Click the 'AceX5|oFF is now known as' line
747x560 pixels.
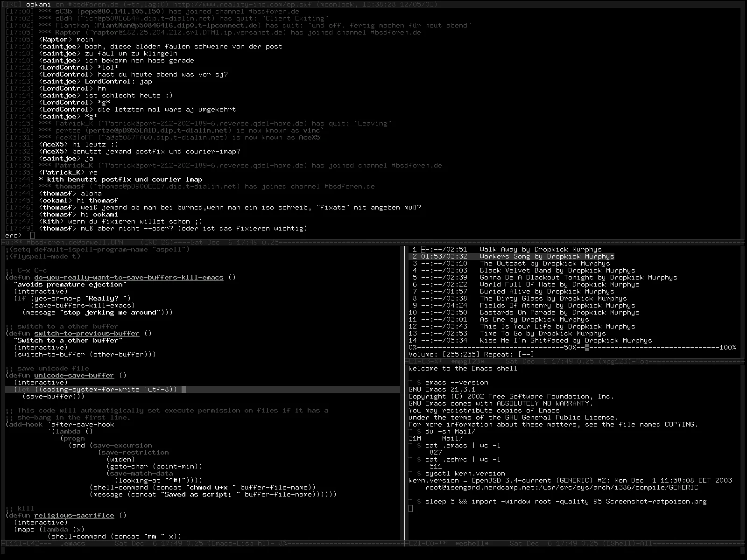[179, 137]
